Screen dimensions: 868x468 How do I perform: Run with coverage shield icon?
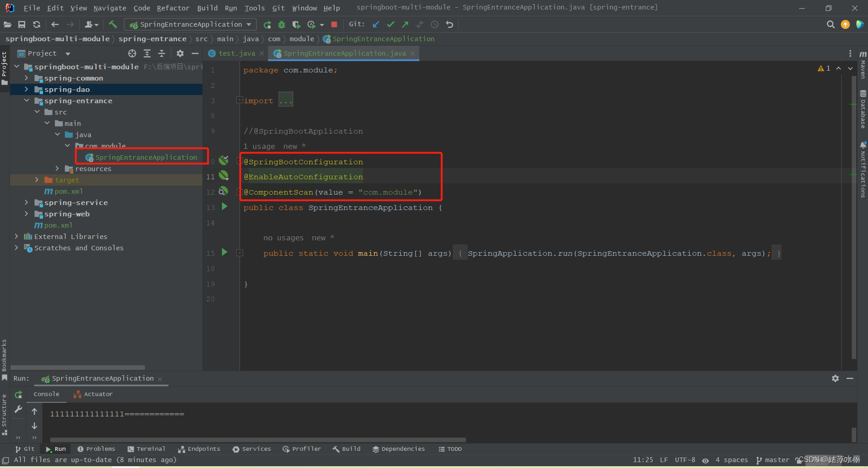pos(296,24)
